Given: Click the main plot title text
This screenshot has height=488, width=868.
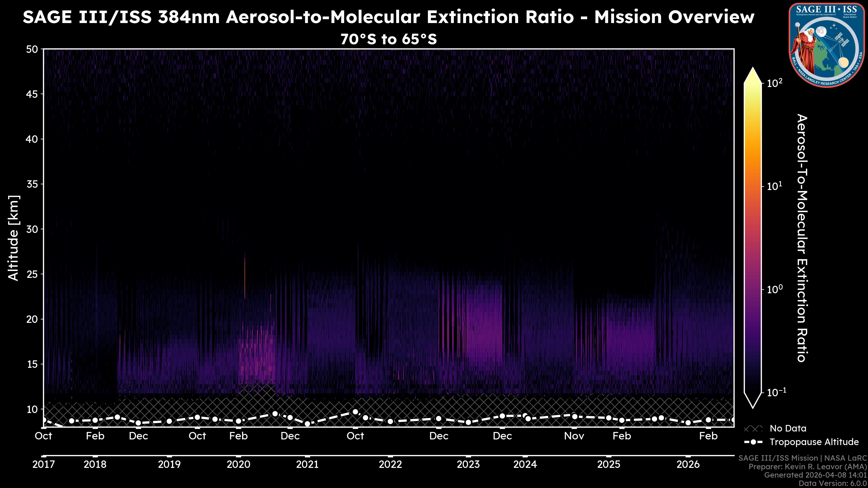Looking at the screenshot, I should click(388, 17).
